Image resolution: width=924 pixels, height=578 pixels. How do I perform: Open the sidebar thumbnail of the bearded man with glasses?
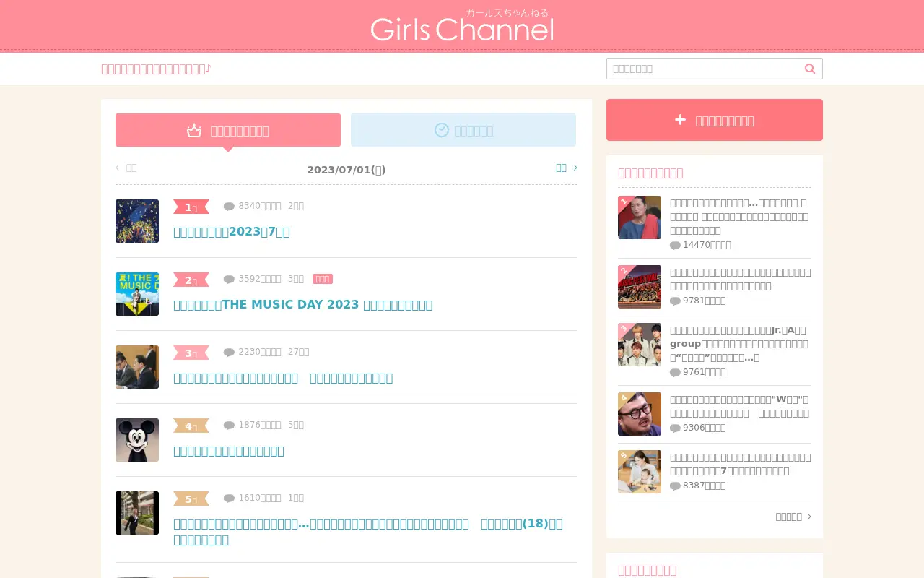(x=640, y=414)
